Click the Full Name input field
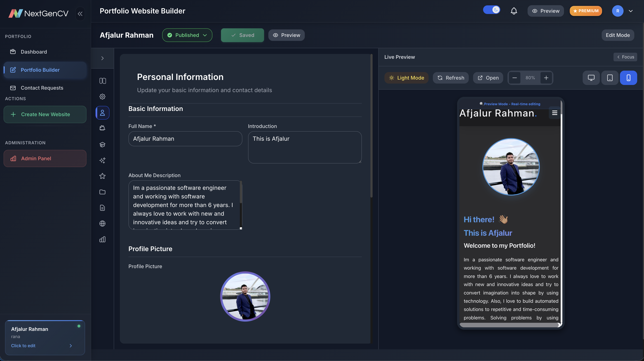The image size is (644, 361). click(185, 139)
